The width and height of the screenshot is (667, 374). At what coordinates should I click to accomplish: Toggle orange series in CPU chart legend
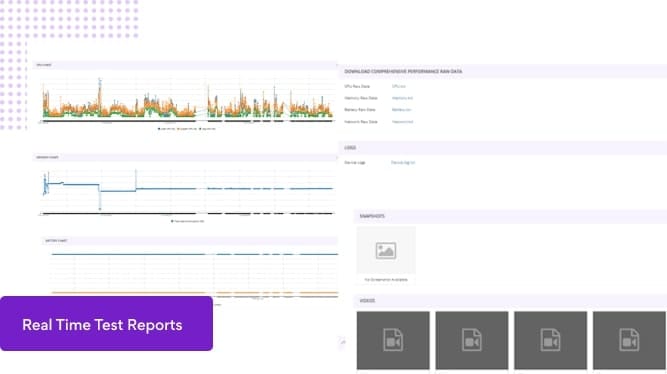point(187,129)
